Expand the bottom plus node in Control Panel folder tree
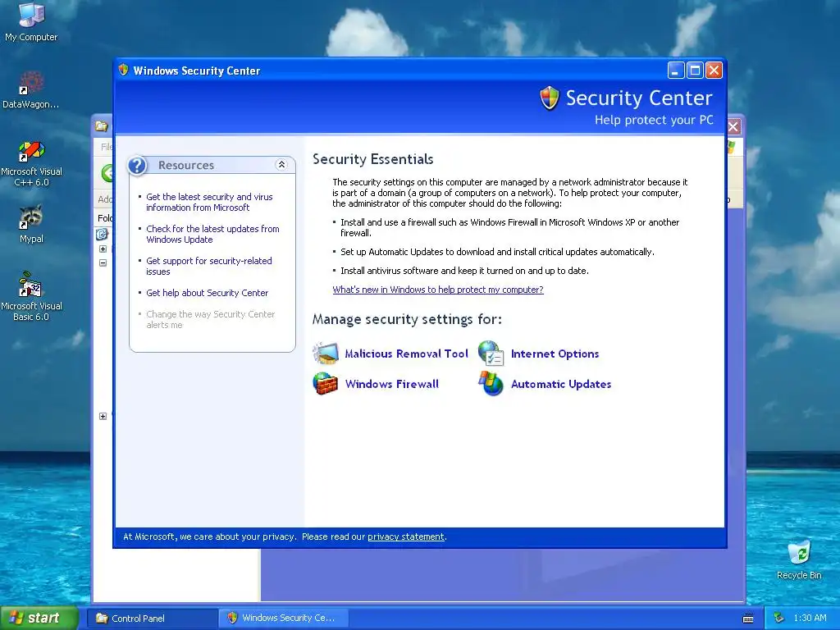840x630 pixels. (103, 416)
